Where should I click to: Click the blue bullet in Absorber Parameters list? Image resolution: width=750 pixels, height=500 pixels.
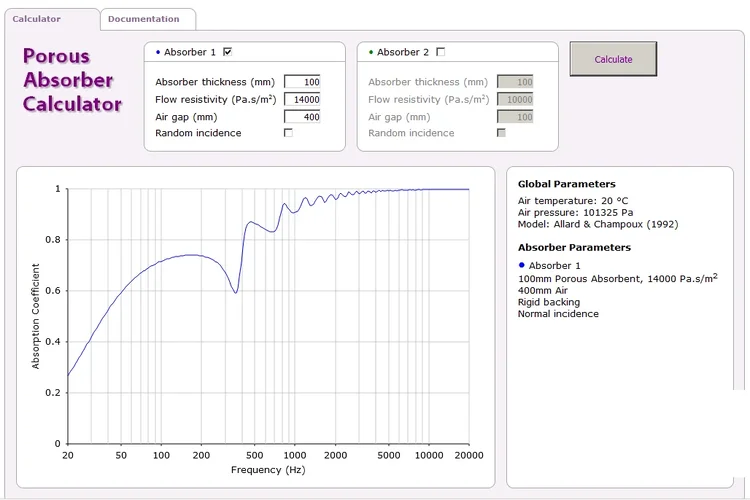pyautogui.click(x=521, y=265)
